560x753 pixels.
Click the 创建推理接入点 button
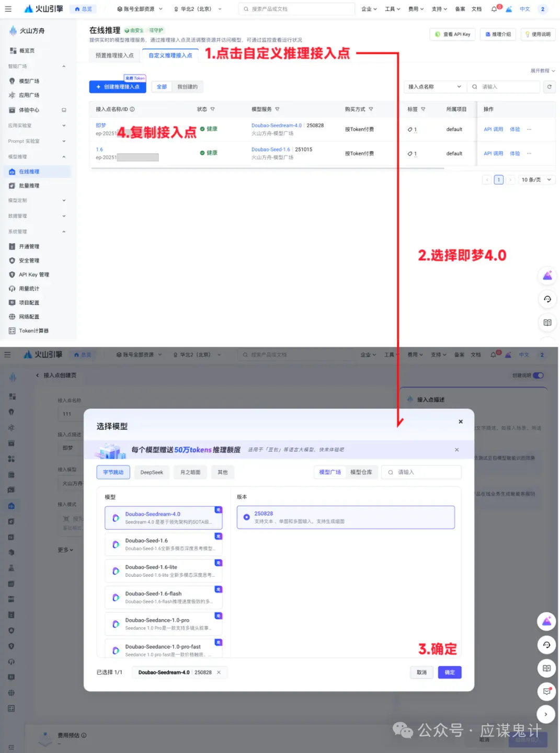[118, 87]
